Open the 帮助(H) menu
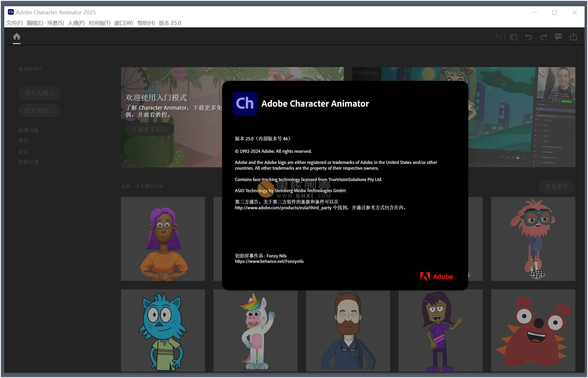Image resolution: width=588 pixels, height=378 pixels. [x=146, y=23]
